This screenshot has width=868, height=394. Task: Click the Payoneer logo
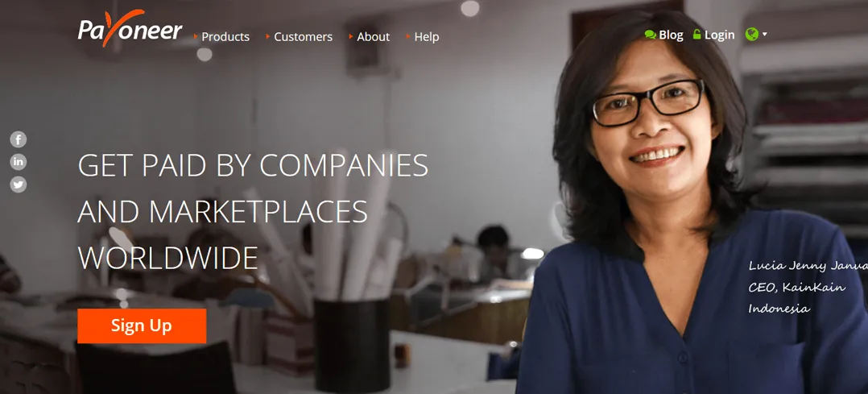[x=130, y=28]
